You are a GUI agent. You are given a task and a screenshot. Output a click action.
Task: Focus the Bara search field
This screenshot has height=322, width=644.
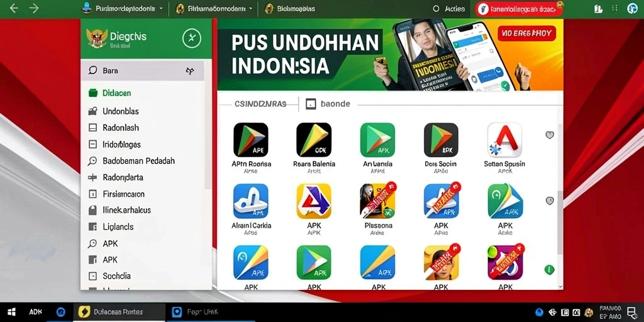click(x=143, y=70)
